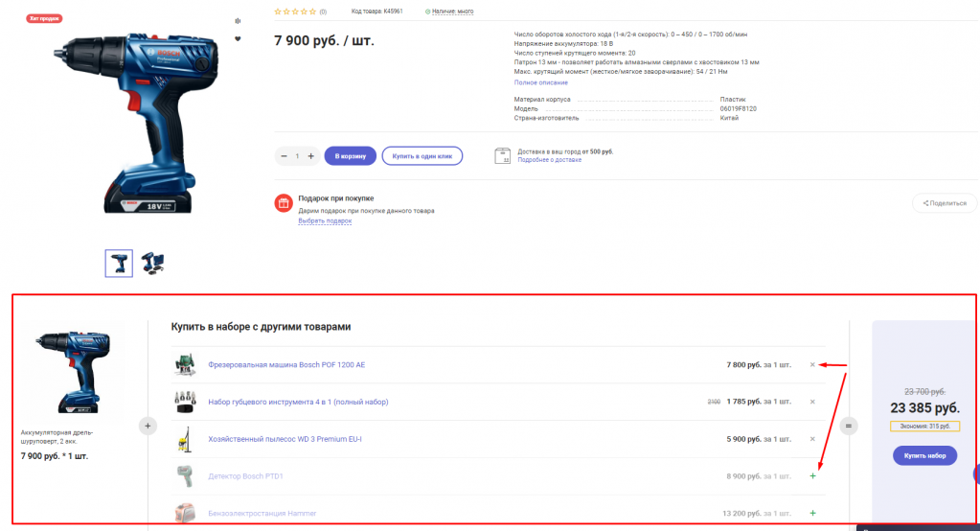
Task: Open Полное описание link
Action: (x=540, y=82)
